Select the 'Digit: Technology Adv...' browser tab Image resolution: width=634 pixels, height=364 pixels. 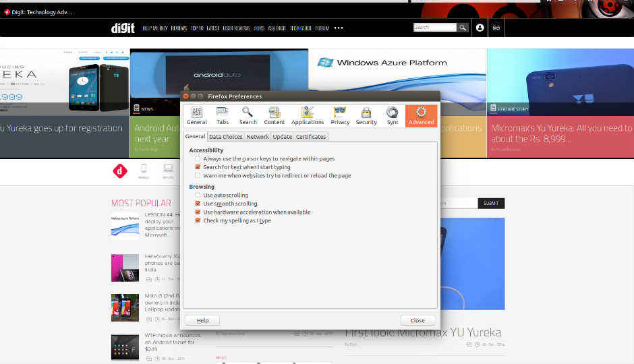point(38,12)
